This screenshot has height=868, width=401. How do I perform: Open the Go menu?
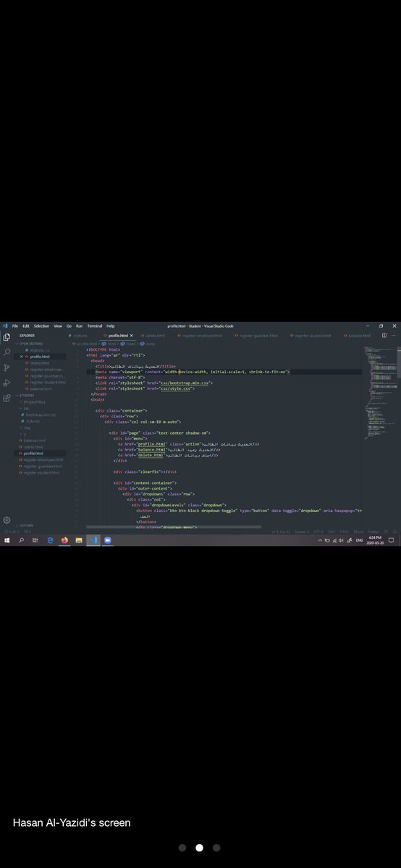(69, 326)
